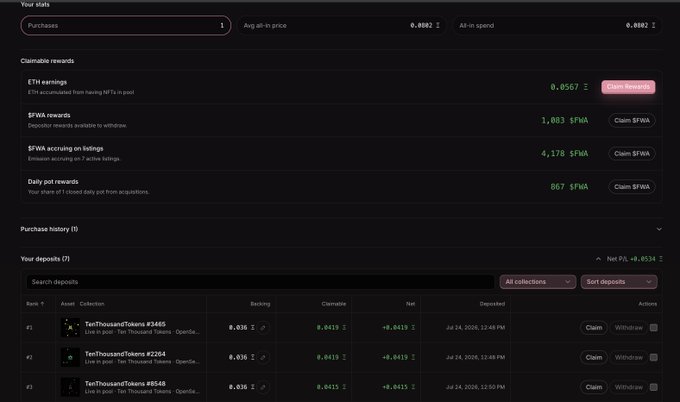Expand the Purchase history section chevron

659,229
